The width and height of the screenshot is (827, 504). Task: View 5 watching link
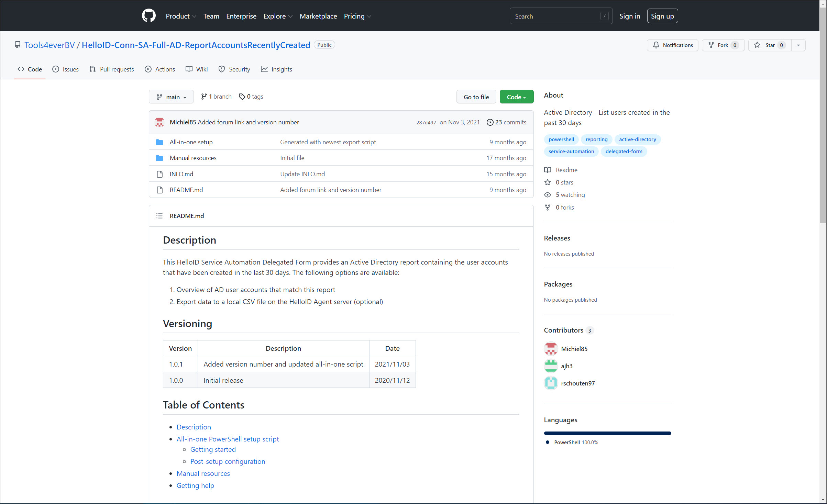tap(564, 194)
